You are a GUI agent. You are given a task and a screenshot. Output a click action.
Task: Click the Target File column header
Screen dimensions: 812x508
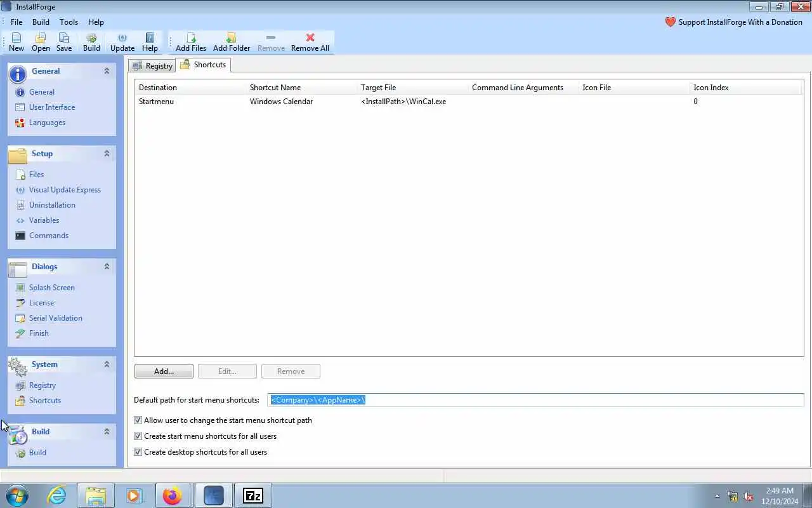(x=412, y=88)
